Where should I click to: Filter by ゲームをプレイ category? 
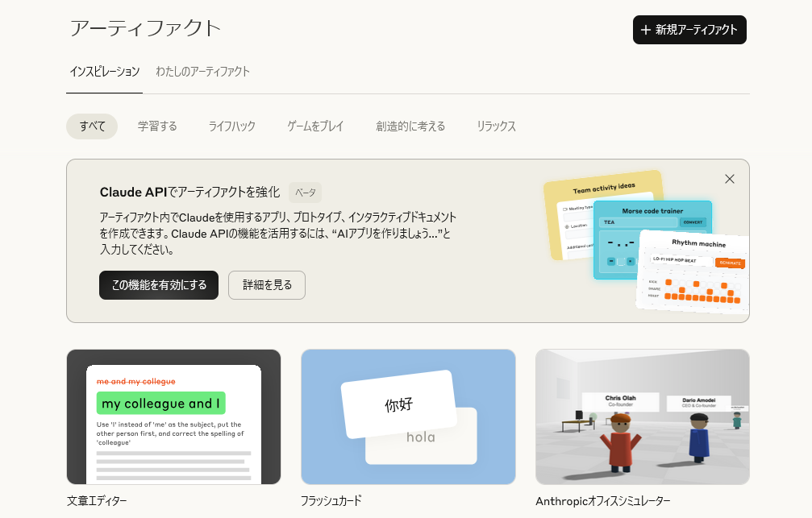click(315, 126)
